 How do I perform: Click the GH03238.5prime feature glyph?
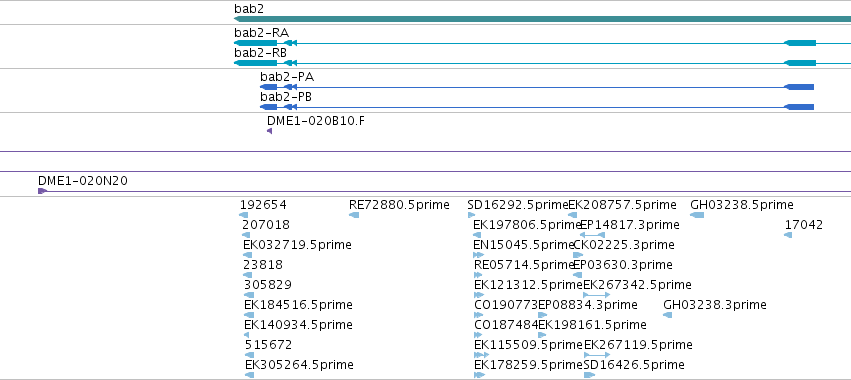point(697,215)
